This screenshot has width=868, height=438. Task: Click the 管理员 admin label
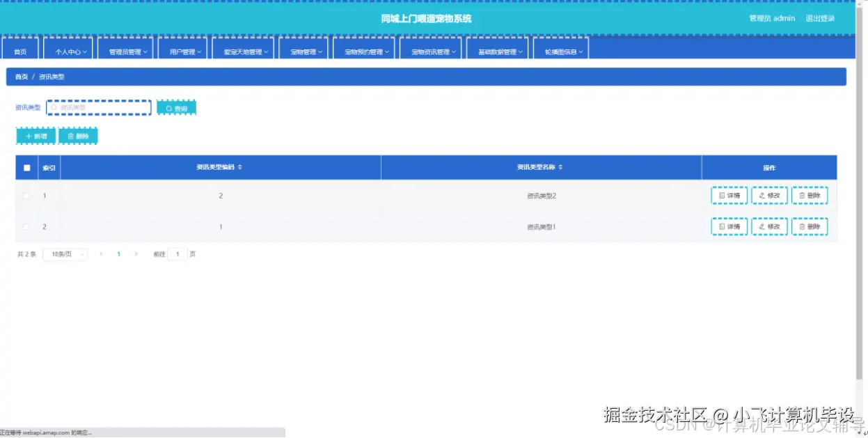click(772, 18)
